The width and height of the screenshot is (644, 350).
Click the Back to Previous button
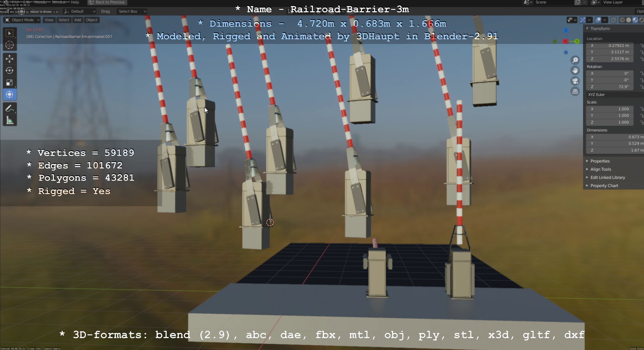click(107, 2)
